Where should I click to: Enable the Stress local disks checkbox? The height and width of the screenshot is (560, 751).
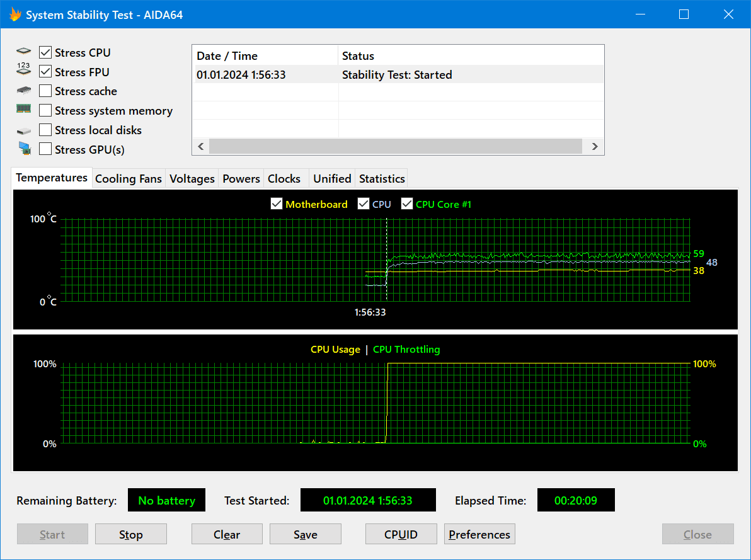pyautogui.click(x=45, y=130)
